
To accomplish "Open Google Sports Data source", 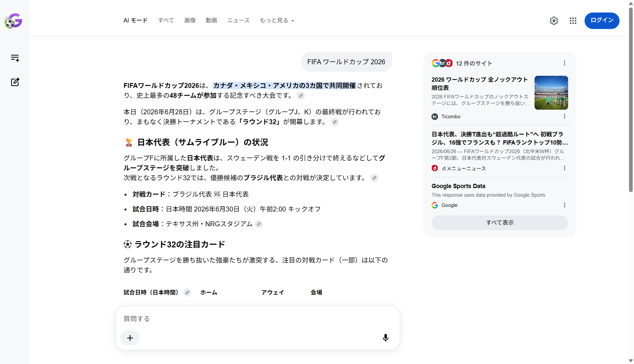I will point(458,186).
